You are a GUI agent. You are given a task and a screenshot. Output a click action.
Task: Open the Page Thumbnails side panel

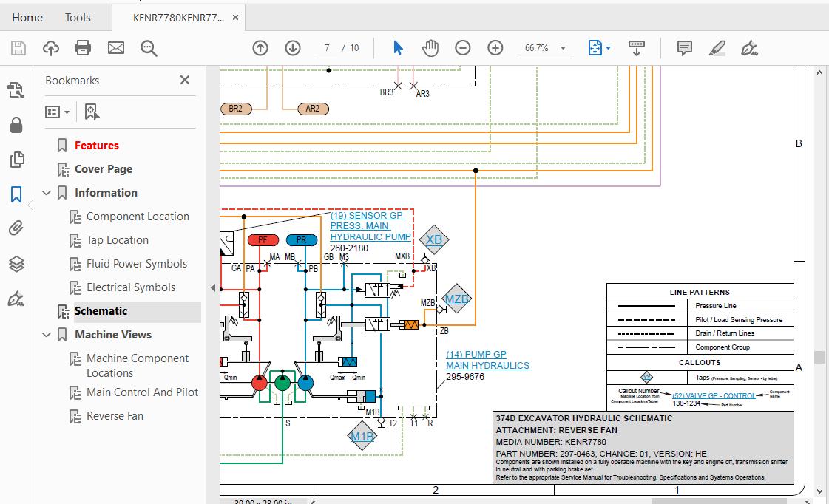pyautogui.click(x=16, y=160)
